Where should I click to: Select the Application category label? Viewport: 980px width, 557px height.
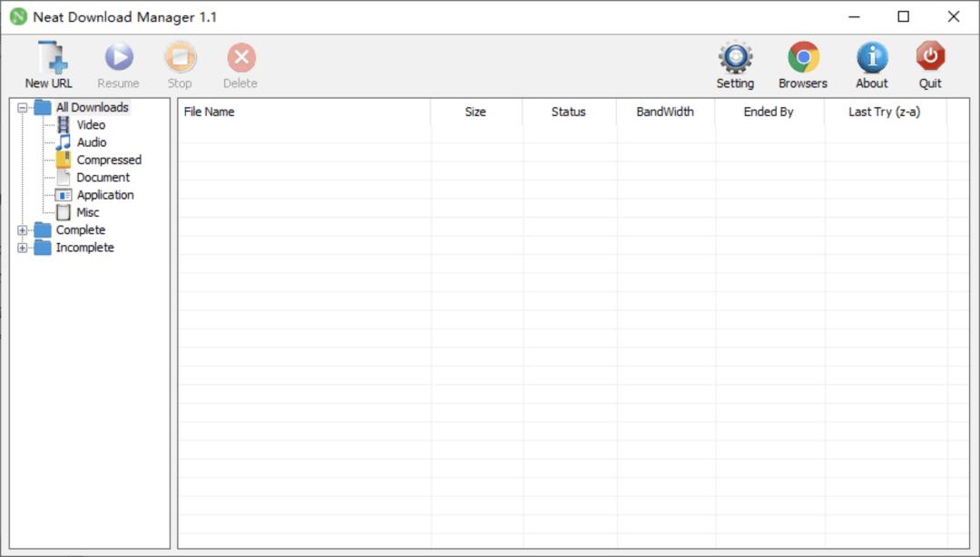click(105, 195)
